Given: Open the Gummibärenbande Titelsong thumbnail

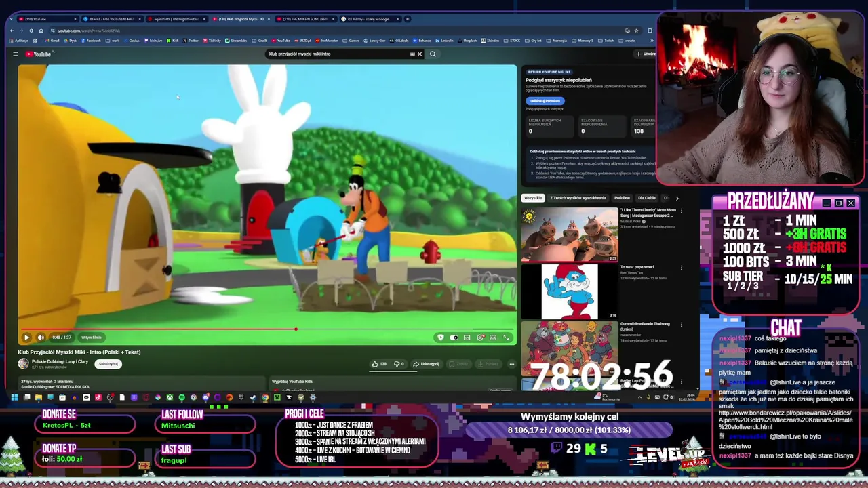Looking at the screenshot, I should [x=570, y=348].
